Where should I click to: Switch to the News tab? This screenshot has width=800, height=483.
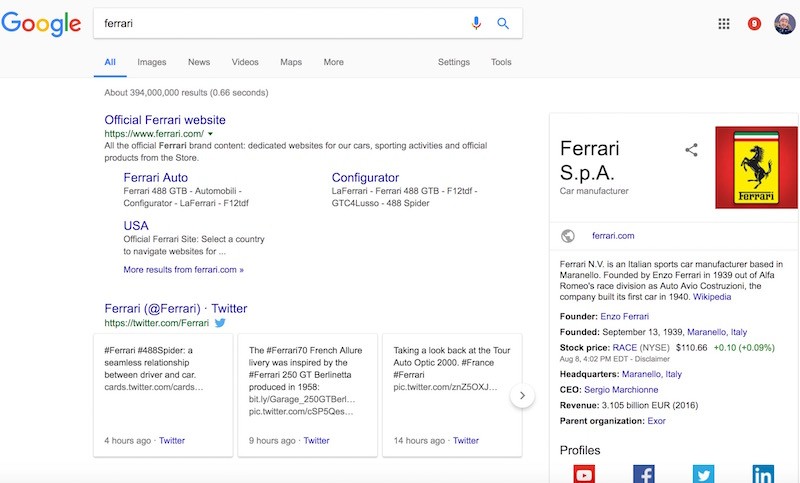[199, 62]
